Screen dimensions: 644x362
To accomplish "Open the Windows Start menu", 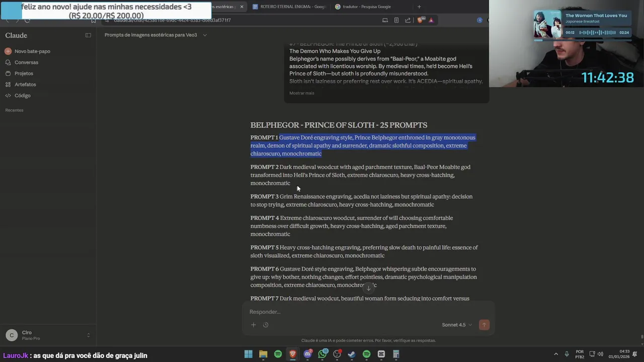I will point(249,354).
